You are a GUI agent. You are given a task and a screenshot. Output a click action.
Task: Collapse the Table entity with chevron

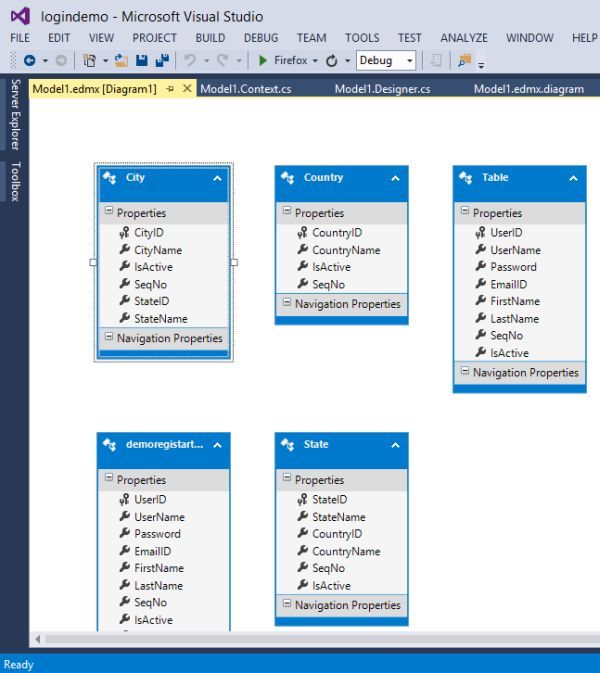(573, 178)
